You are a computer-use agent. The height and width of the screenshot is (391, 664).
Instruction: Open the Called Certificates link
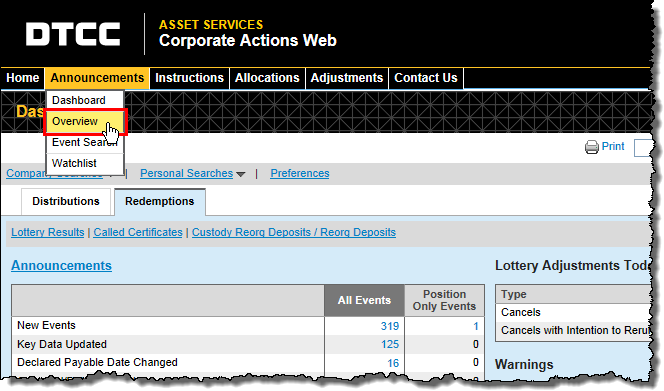point(138,232)
